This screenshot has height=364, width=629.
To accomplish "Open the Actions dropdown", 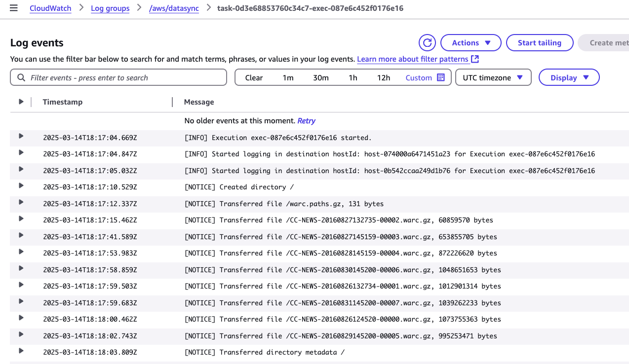I will (470, 42).
